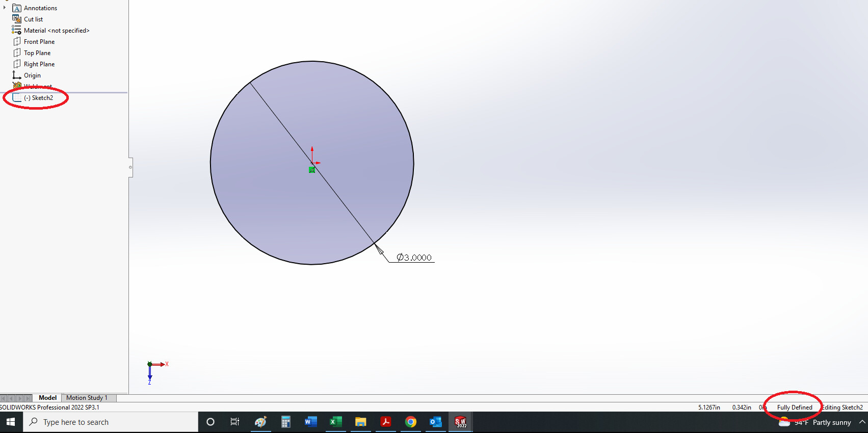The width and height of the screenshot is (868, 433).
Task: Open the weather widget showing Partly sunny
Action: (x=815, y=422)
